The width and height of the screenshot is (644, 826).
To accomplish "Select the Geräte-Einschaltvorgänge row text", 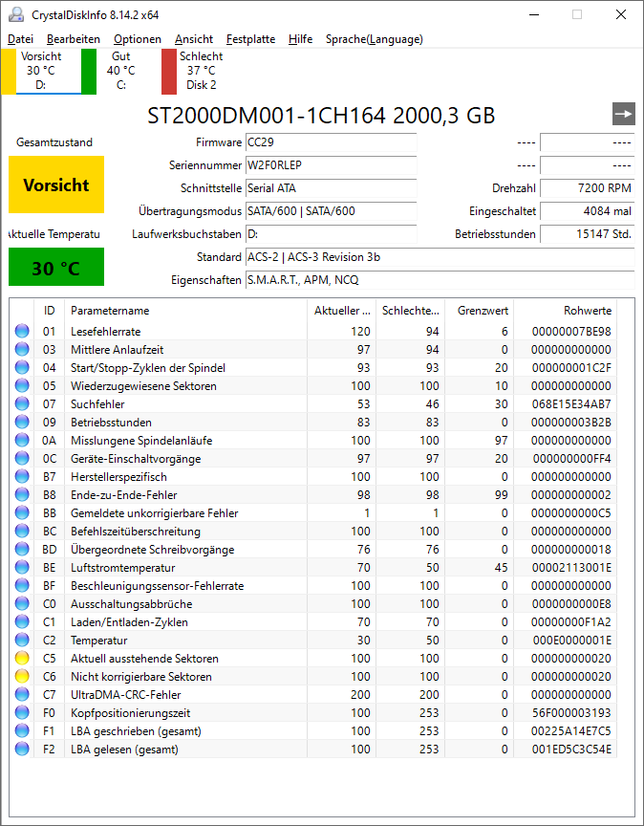I will click(136, 458).
